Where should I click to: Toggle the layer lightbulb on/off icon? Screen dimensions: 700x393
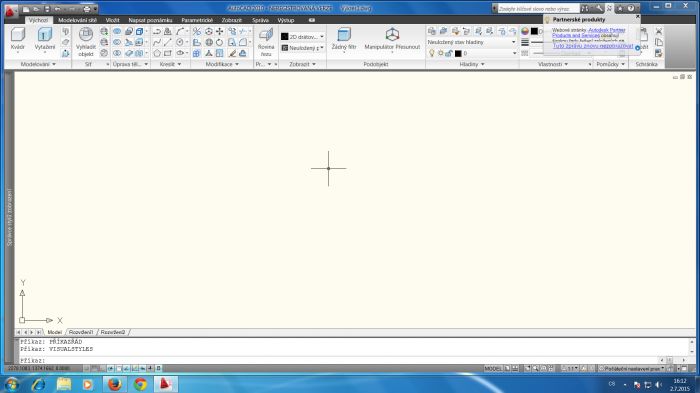coord(432,53)
